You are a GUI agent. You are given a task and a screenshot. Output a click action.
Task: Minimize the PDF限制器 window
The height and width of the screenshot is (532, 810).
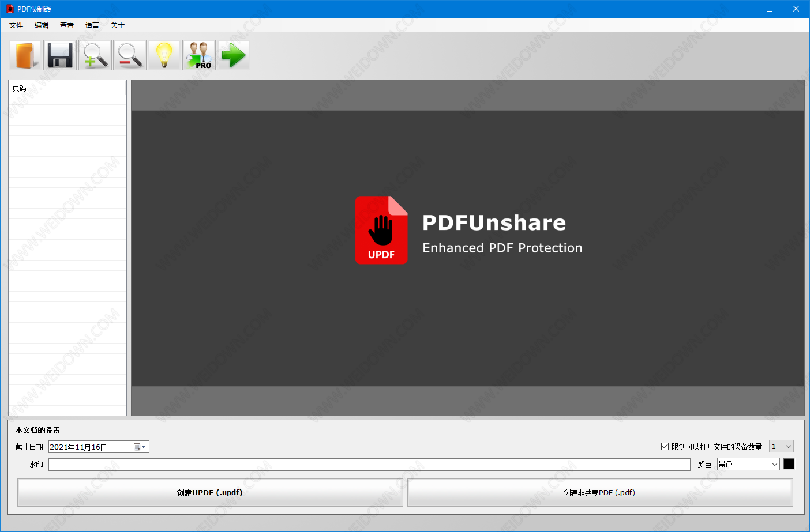pyautogui.click(x=743, y=9)
